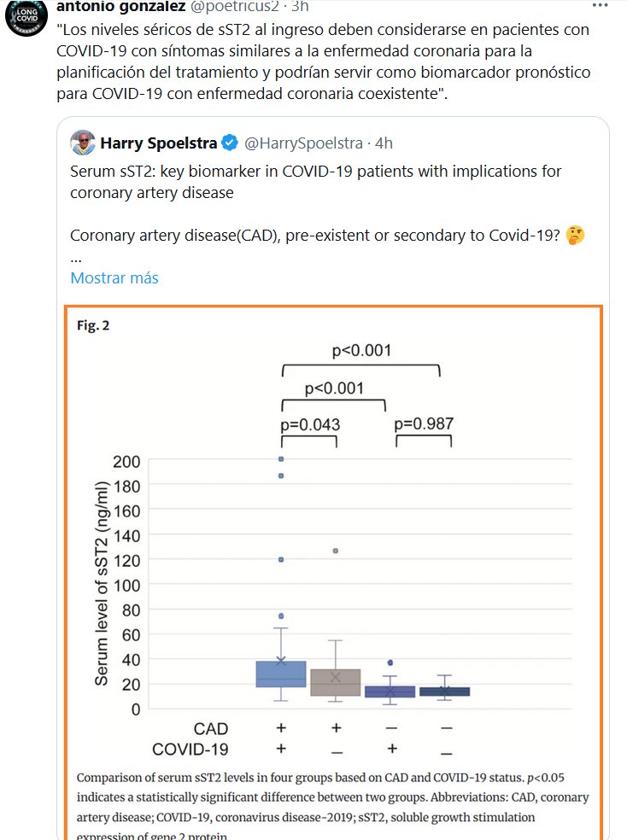
Task: Click the @HarrySpoelstra handle
Action: tap(304, 143)
